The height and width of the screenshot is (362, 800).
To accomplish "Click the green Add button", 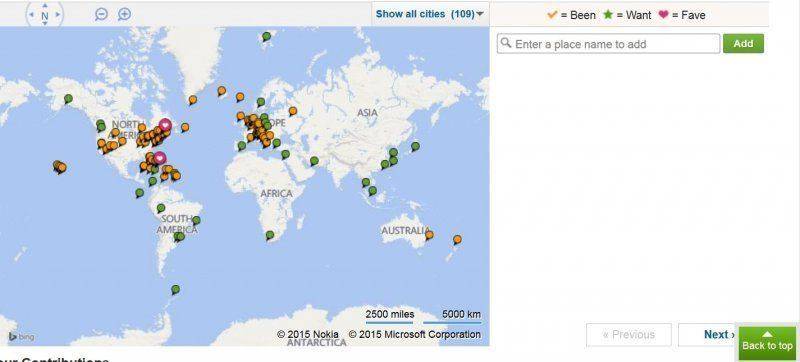I will click(743, 43).
